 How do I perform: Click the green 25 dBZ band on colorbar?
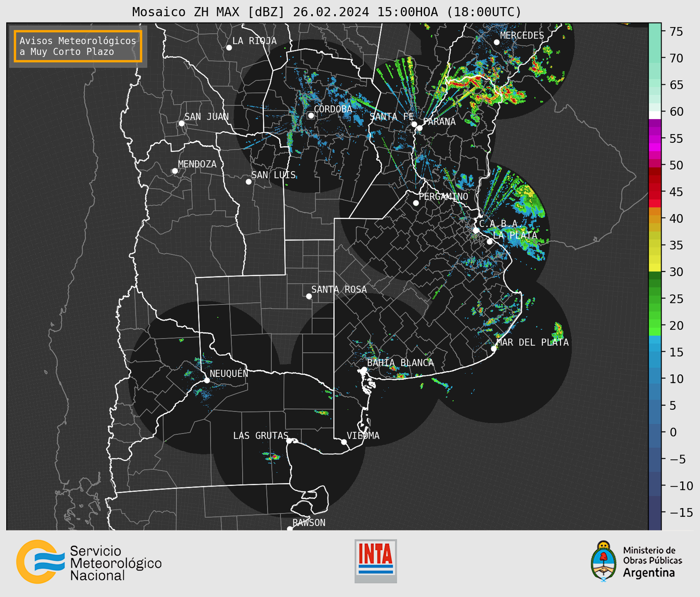655,299
